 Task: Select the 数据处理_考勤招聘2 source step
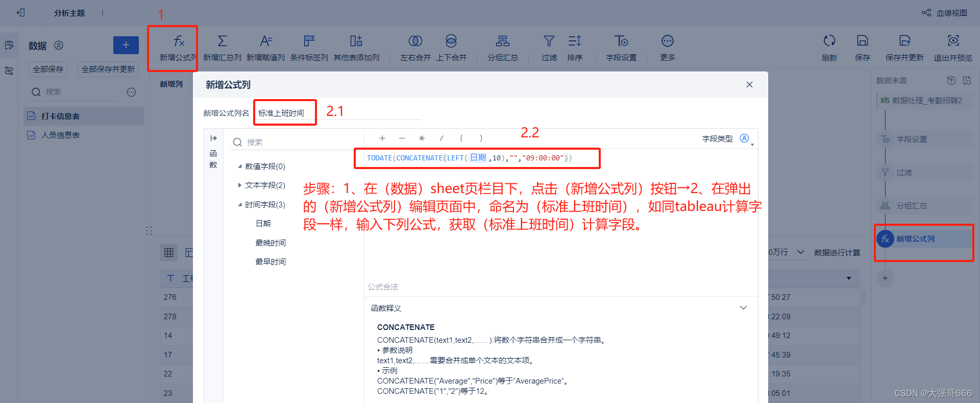tap(924, 101)
